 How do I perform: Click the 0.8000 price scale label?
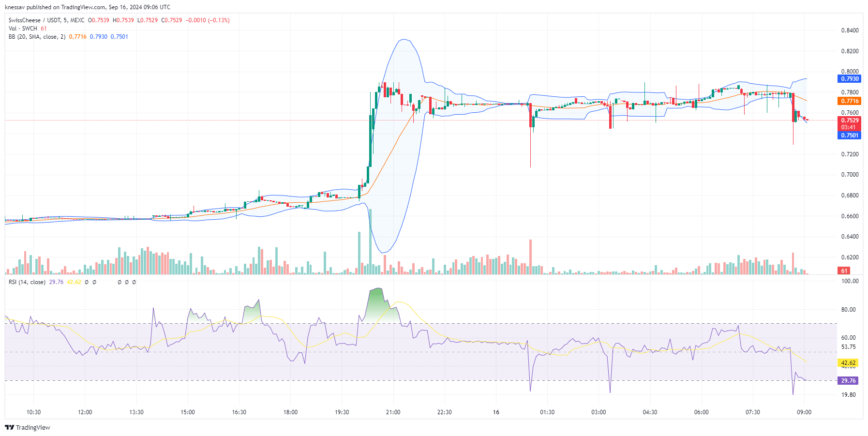(x=850, y=72)
